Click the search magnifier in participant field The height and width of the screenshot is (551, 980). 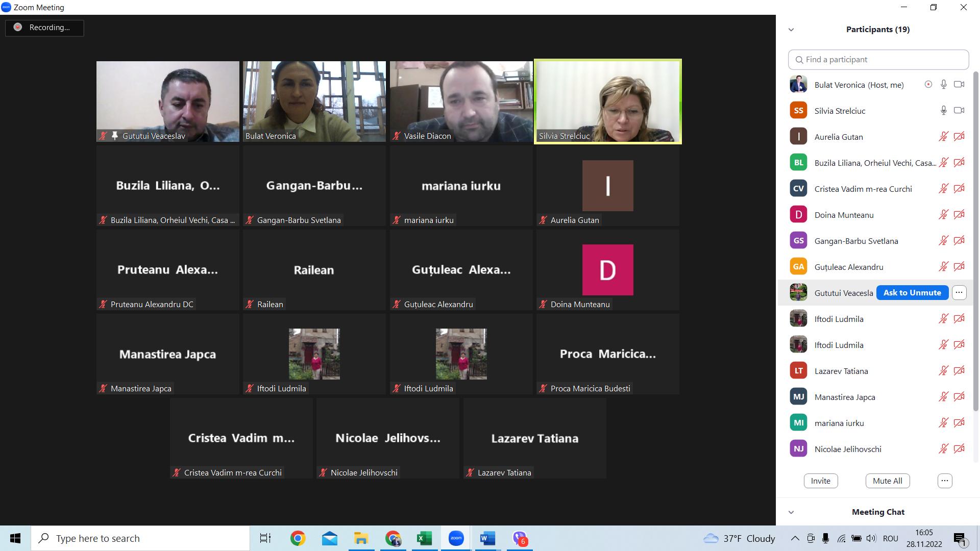[799, 60]
